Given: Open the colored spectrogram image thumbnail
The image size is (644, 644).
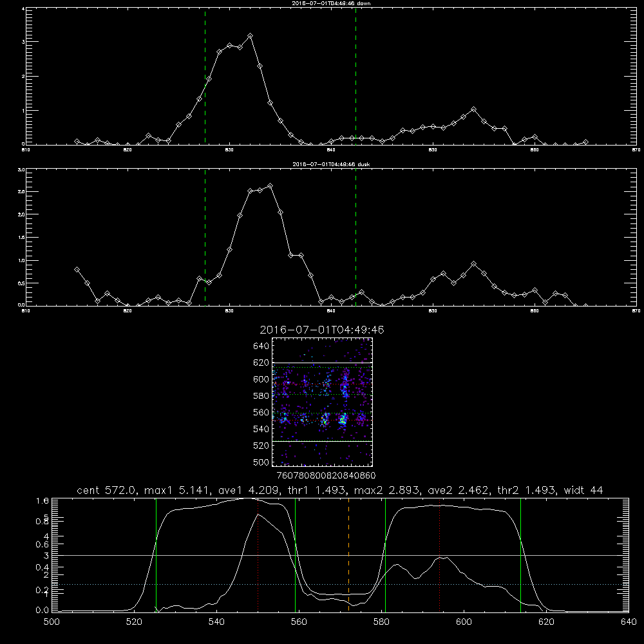Looking at the screenshot, I should (x=323, y=402).
